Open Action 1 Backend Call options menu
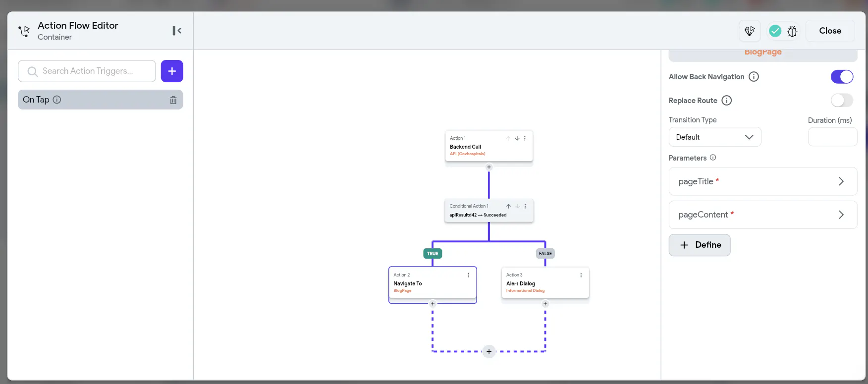 pyautogui.click(x=525, y=138)
